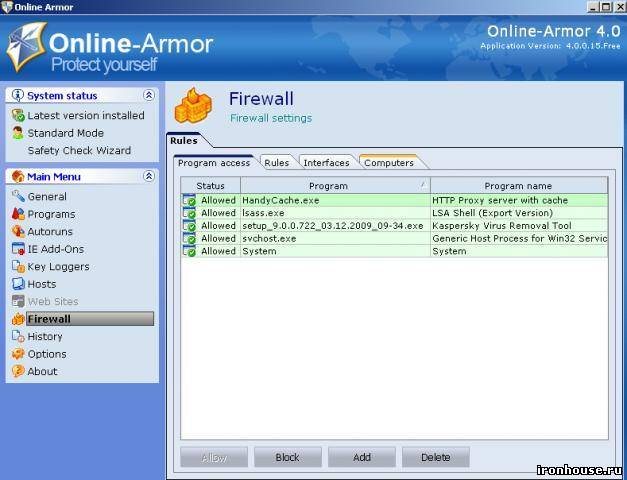
Task: Click the System status info icon
Action: (18, 95)
